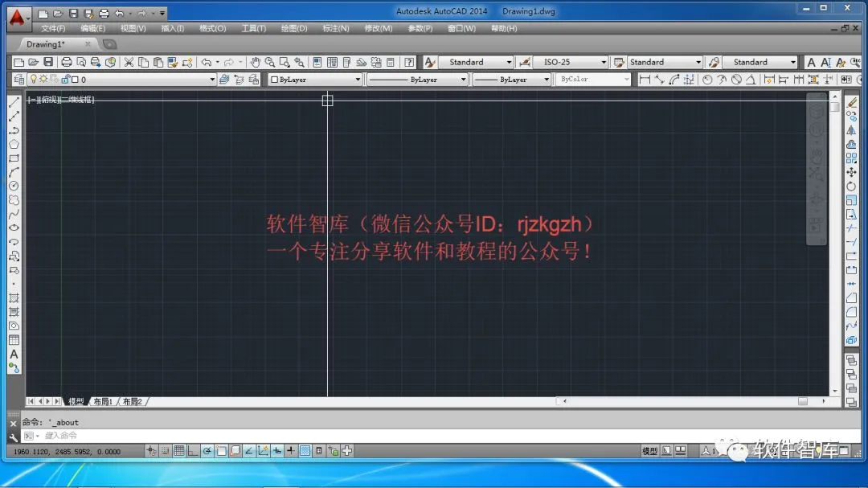868x488 pixels.
Task: Expand the ISO-25 dimension style dropdown
Action: (x=604, y=62)
